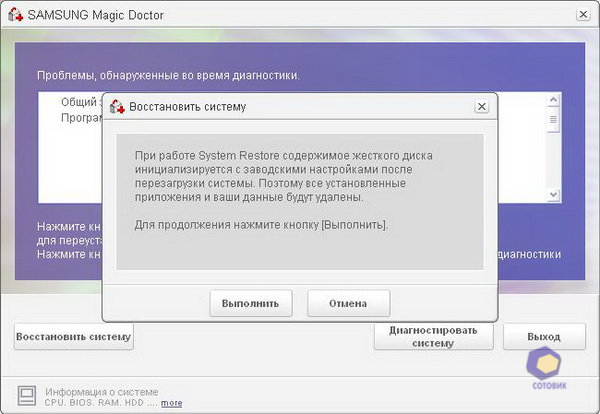The image size is (600, 414).
Task: Click the Восстановить систему button at bottom left
Action: (x=74, y=337)
